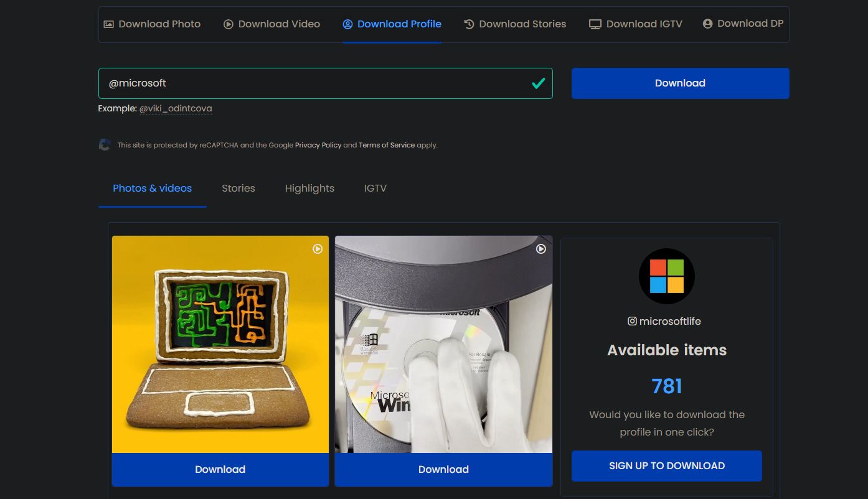Click the history icon beside Download Stories

(x=469, y=24)
